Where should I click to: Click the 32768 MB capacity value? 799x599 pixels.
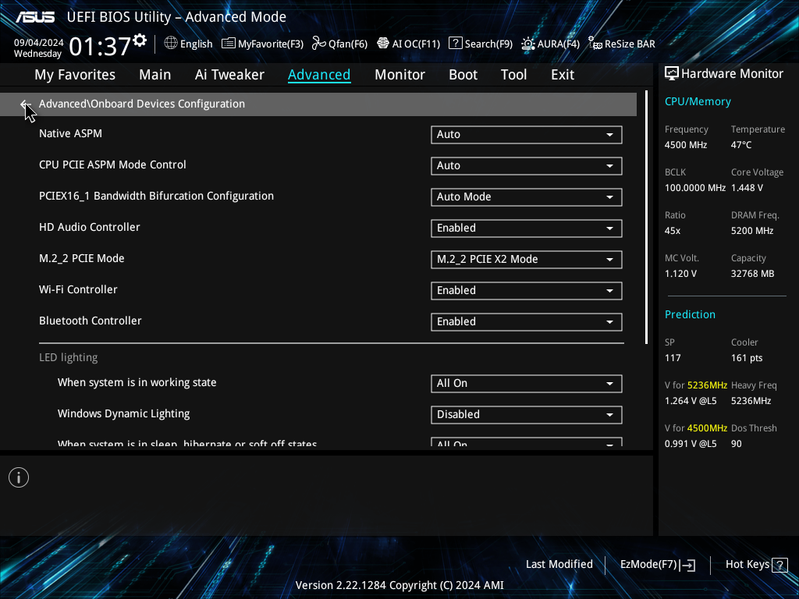click(752, 274)
